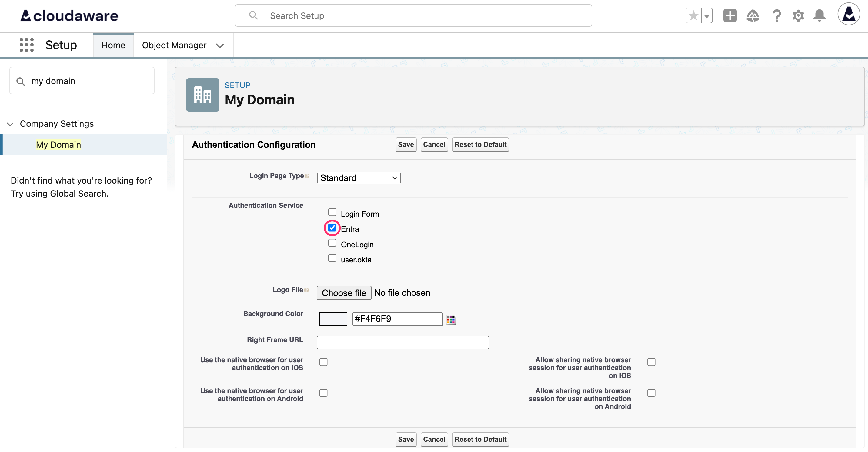The image size is (868, 452).
Task: Open the user avatar profile menu
Action: [849, 14]
